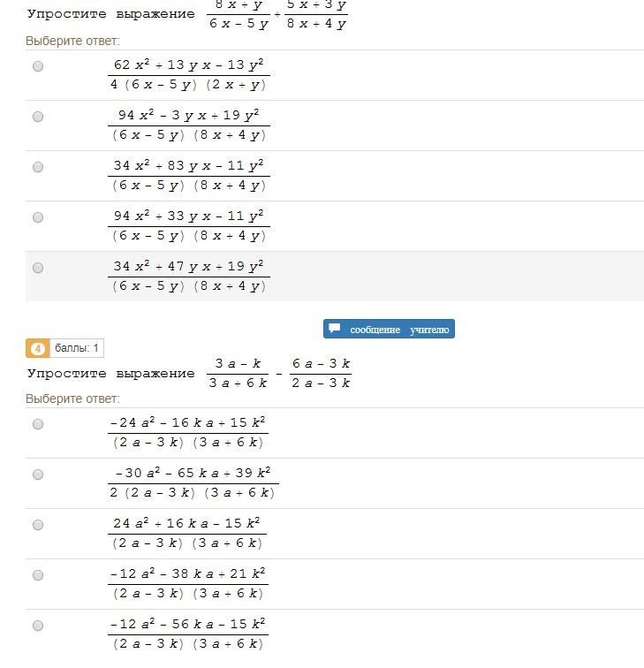Image resolution: width=644 pixels, height=668 pixels.
Task: Click 'Выберите ответ:' label above the x, y answers
Action: pyautogui.click(x=72, y=41)
